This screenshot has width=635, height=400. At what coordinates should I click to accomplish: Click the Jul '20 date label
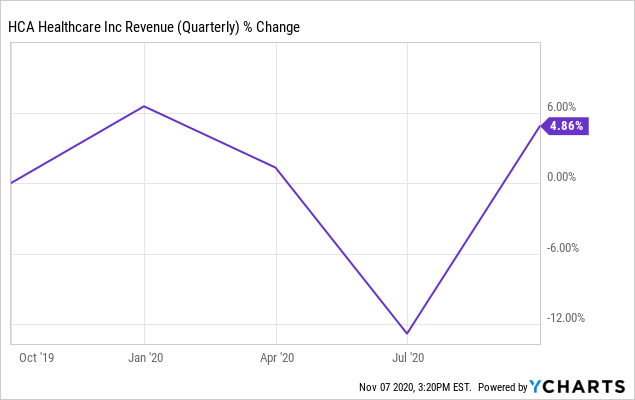tap(408, 357)
